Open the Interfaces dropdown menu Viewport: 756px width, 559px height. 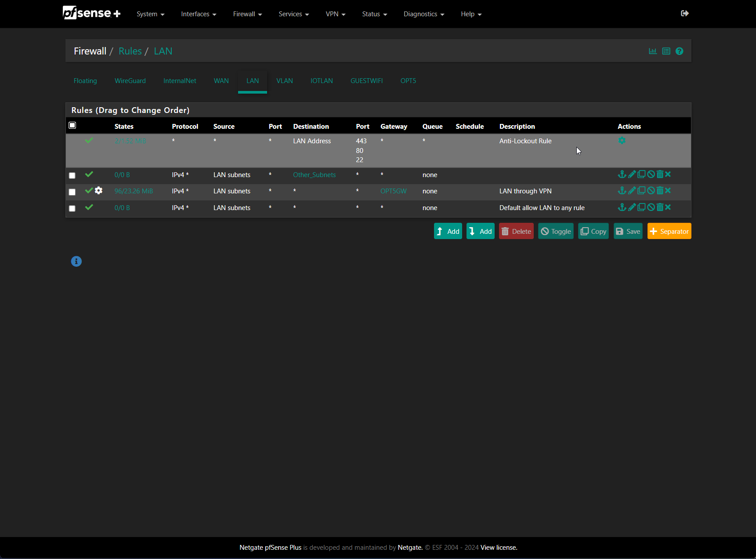[199, 14]
